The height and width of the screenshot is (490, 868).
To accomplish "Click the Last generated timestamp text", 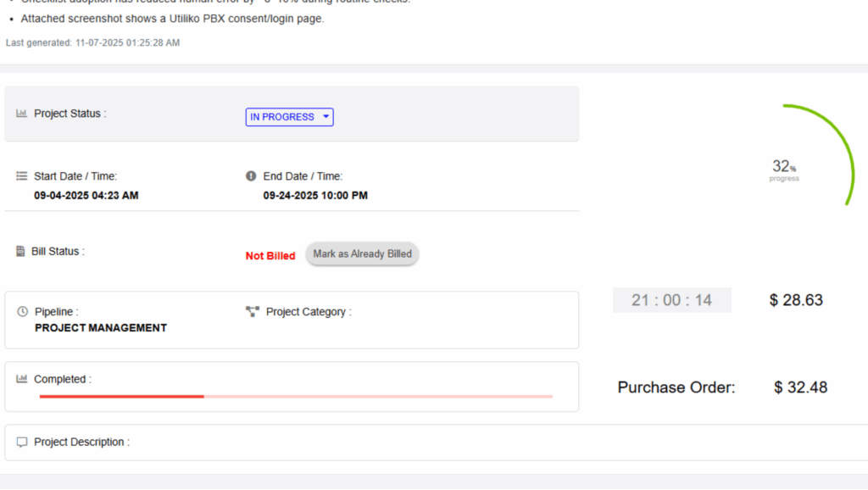I will (x=92, y=42).
